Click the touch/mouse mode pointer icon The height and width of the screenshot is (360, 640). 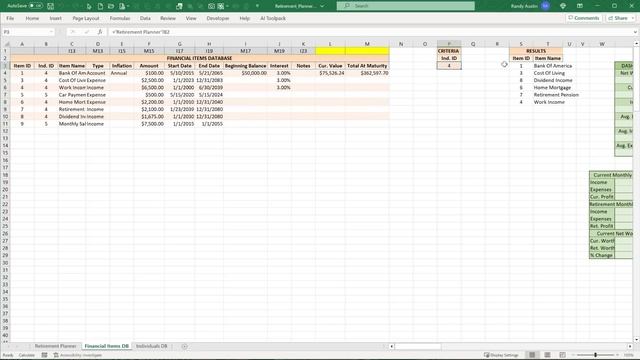tap(89, 6)
